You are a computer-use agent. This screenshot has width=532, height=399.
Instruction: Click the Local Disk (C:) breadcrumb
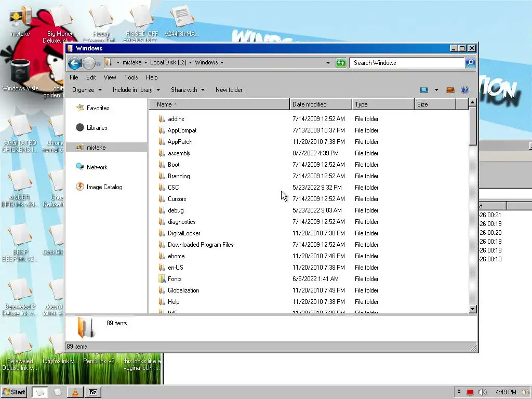click(168, 62)
